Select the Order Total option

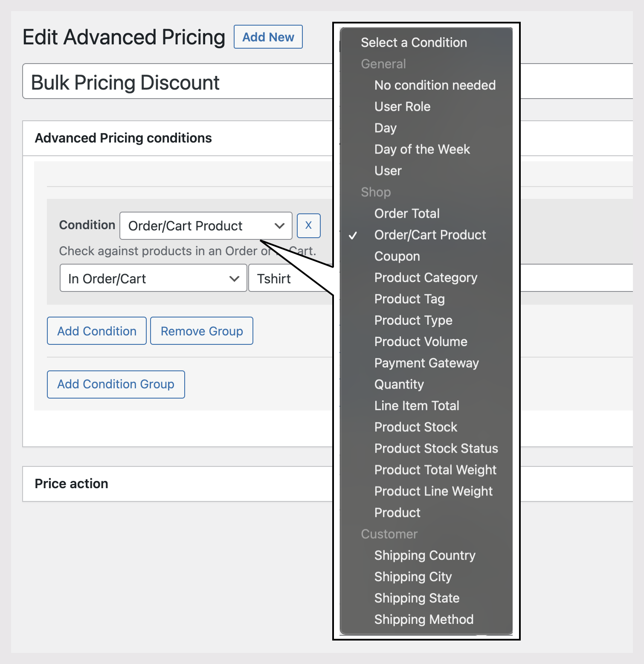click(406, 213)
